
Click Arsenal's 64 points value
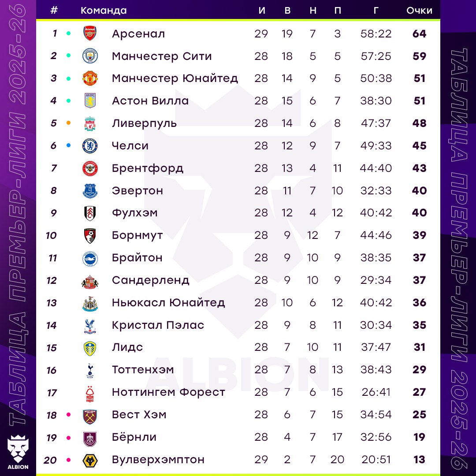(419, 33)
